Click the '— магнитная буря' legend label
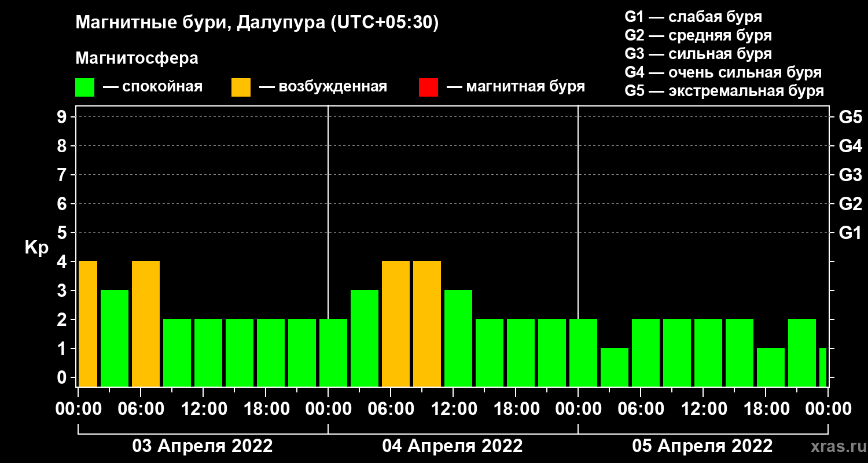The image size is (868, 463). tap(516, 87)
